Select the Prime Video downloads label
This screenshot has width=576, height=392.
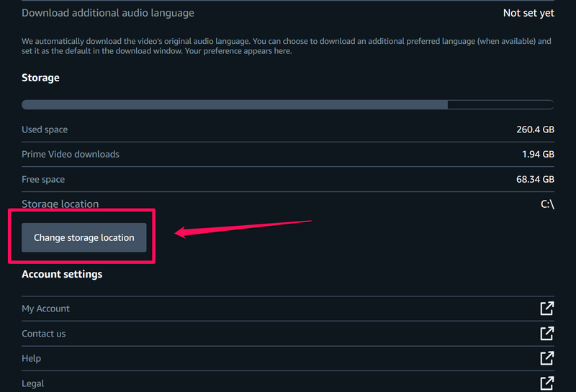click(x=71, y=154)
